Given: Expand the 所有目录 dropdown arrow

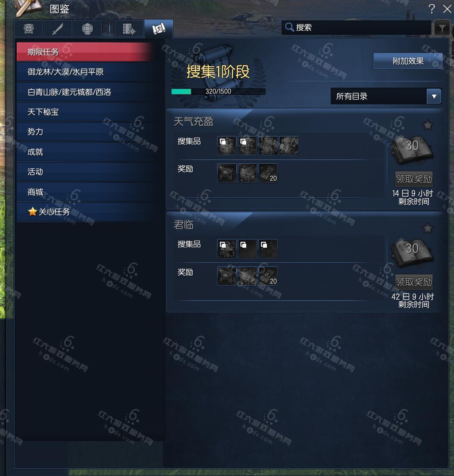Looking at the screenshot, I should (x=434, y=96).
